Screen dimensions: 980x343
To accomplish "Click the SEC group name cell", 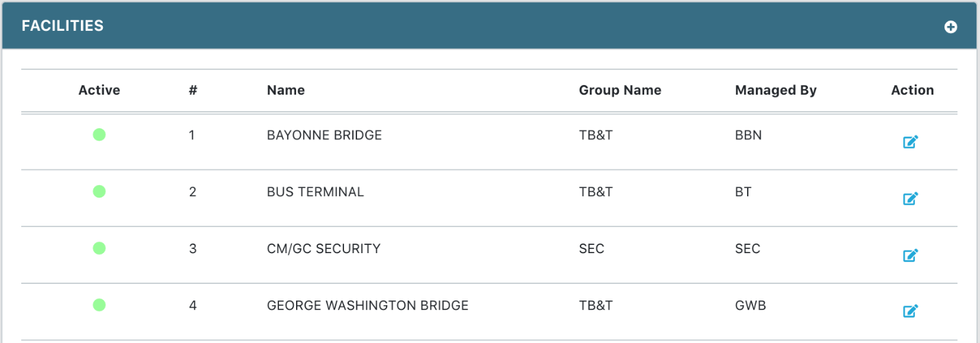I will [591, 248].
